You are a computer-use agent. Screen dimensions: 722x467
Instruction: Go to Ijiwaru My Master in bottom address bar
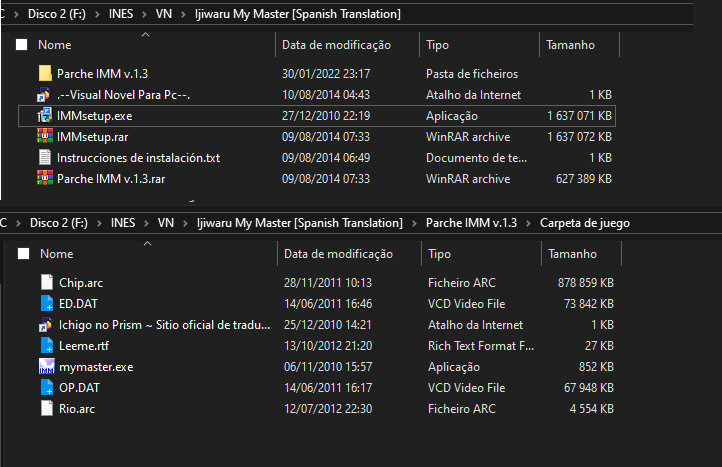click(300, 223)
